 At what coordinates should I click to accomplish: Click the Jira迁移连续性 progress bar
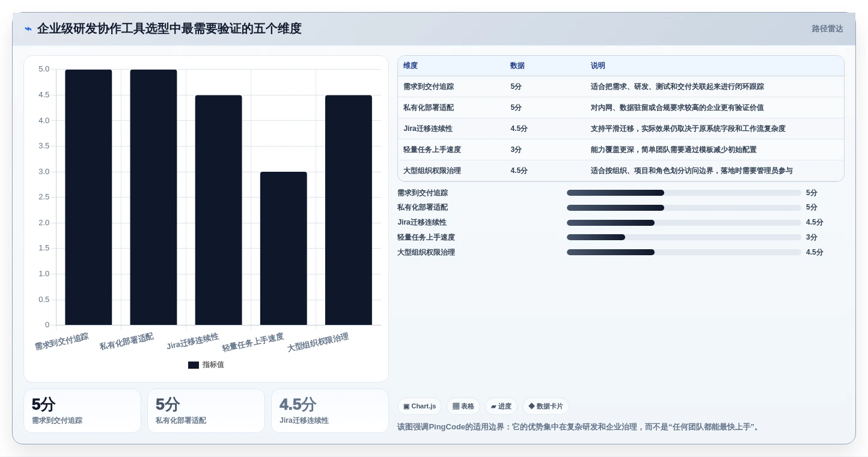tap(684, 223)
